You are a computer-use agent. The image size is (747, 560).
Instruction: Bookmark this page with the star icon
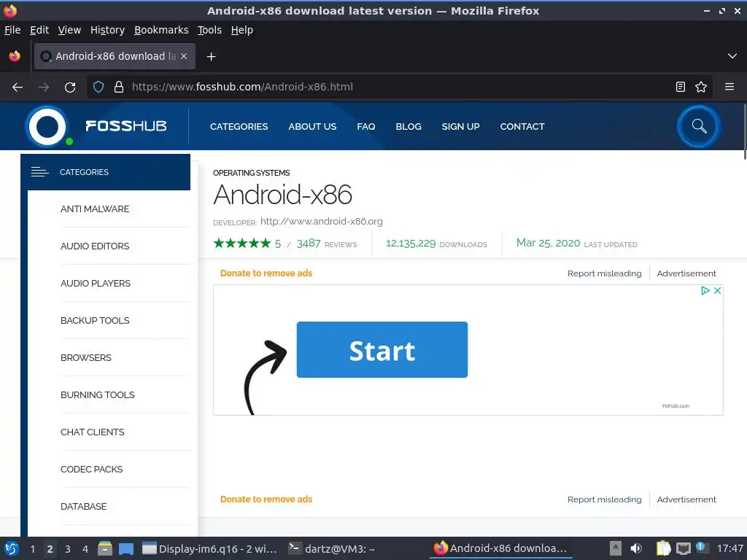(x=701, y=87)
